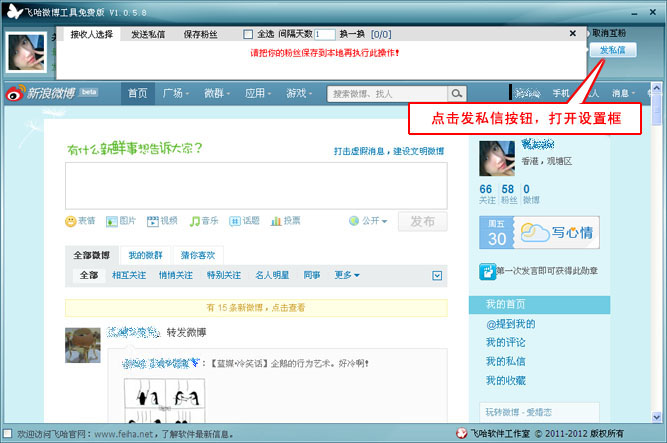Filter the feed by 特别关注
667x443 pixels.
[224, 275]
